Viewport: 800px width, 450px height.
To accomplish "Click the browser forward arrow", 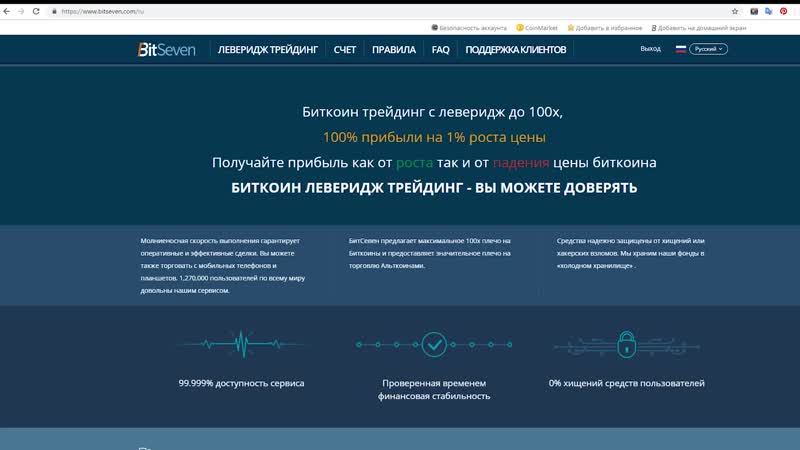I will 21,11.
